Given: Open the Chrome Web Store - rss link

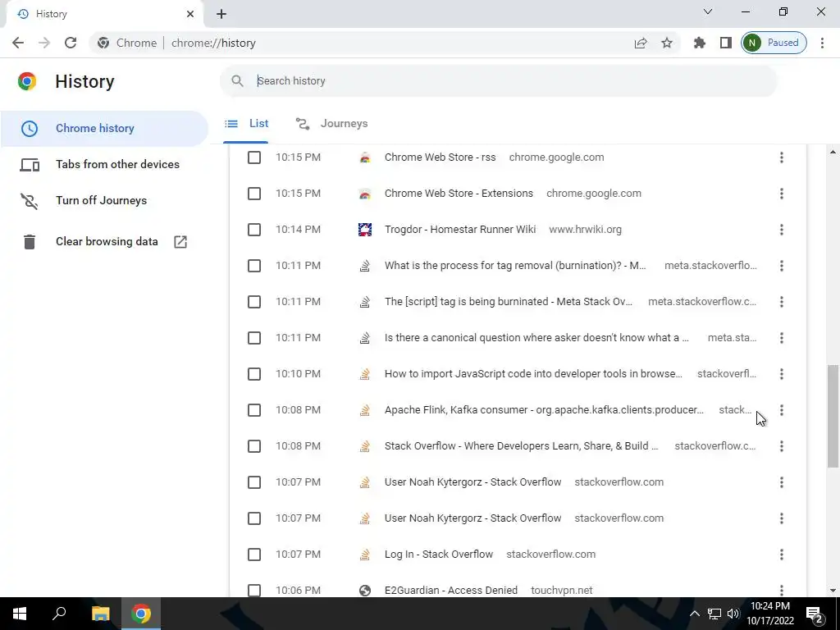Looking at the screenshot, I should click(x=440, y=157).
